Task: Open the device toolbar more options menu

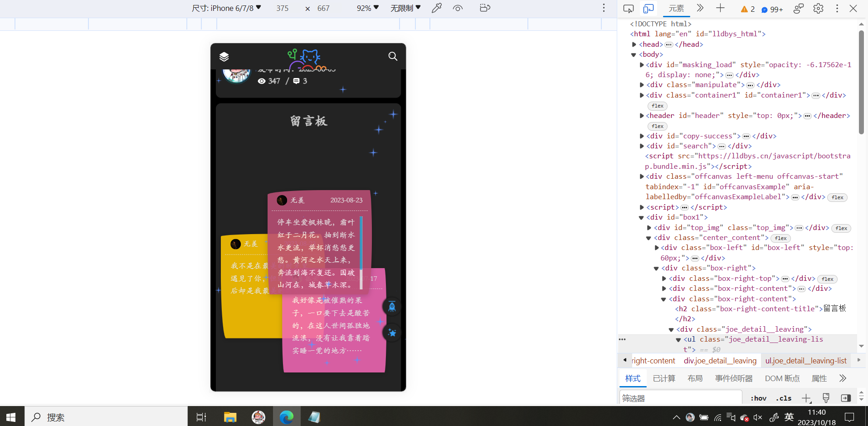Action: coord(604,8)
